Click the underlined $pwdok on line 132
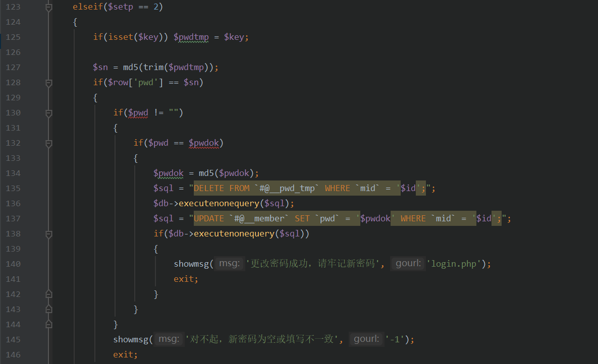This screenshot has height=364, width=598. coord(204,143)
